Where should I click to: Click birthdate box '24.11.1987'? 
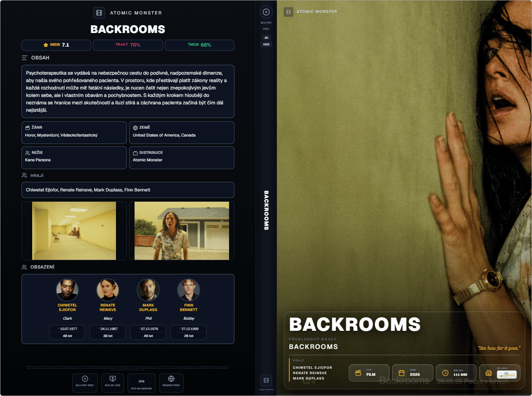[108, 332]
